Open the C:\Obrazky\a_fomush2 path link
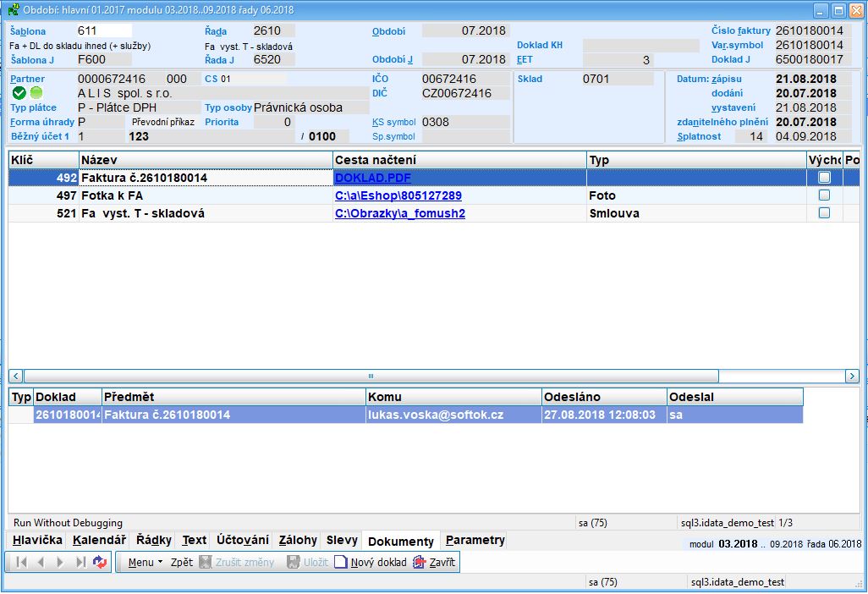This screenshot has width=868, height=594. coord(399,213)
